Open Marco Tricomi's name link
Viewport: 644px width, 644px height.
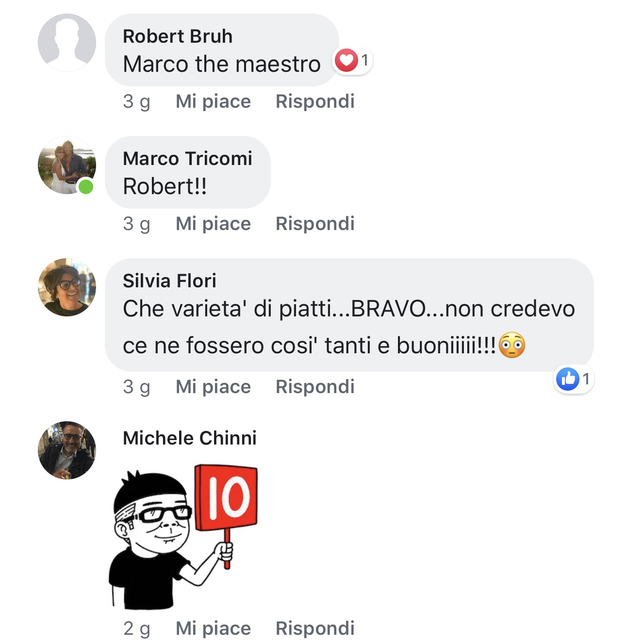[187, 159]
